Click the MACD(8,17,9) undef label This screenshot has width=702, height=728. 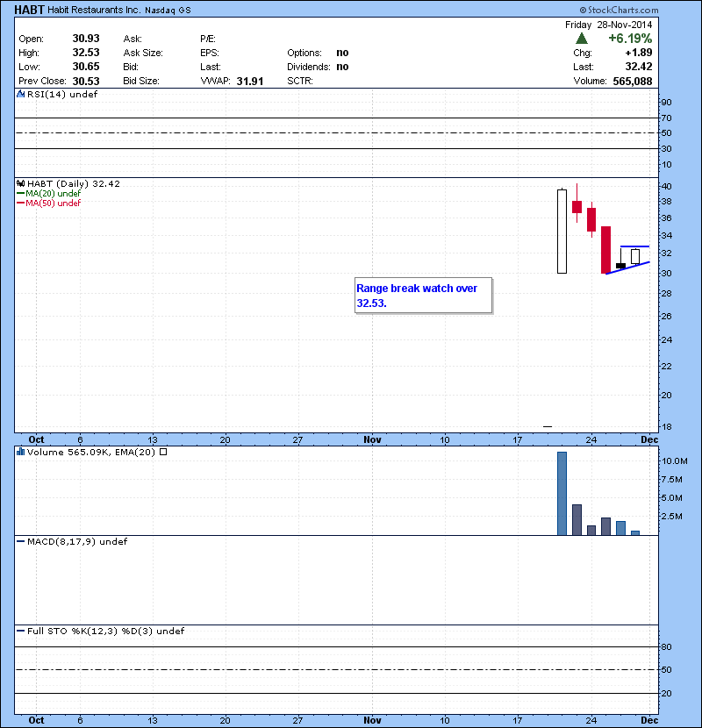77,541
